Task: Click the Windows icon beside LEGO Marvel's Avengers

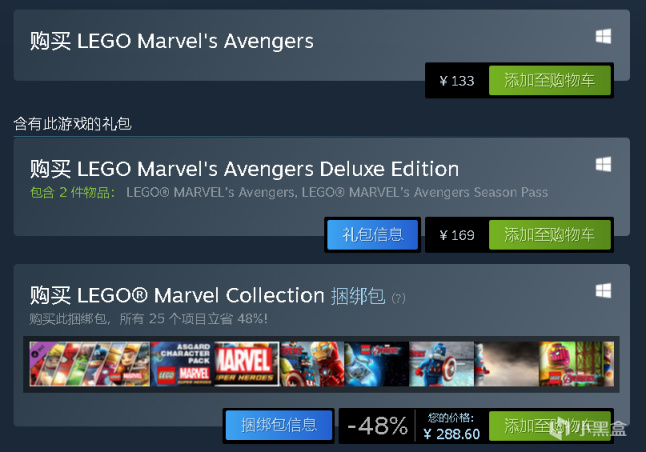Action: (x=603, y=37)
